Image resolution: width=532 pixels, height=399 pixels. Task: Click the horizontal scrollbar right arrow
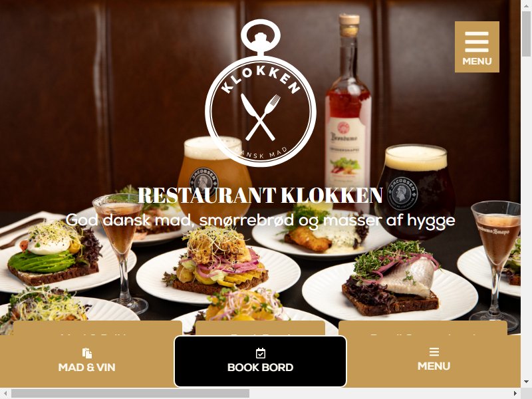tap(515, 393)
